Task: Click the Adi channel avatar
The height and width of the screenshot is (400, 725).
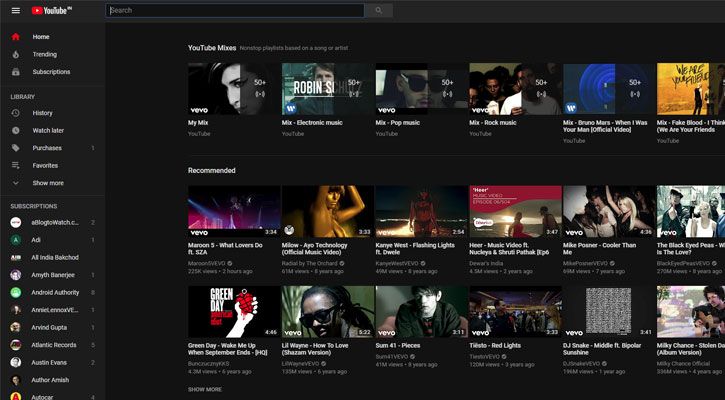Action: [x=16, y=240]
